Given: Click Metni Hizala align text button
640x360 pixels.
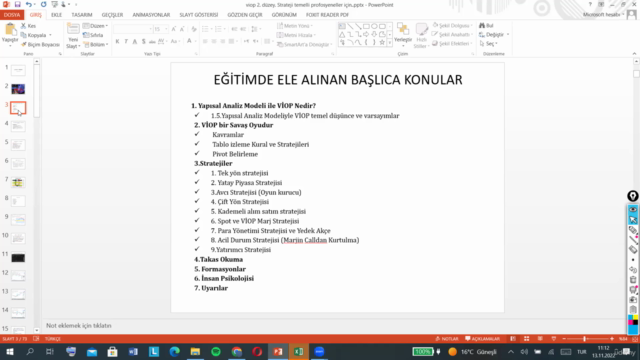Looking at the screenshot, I should click(x=297, y=35).
